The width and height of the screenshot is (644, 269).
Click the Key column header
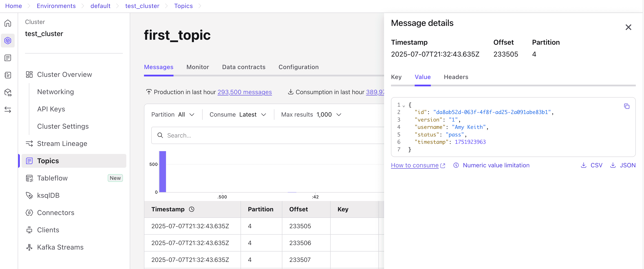click(x=343, y=209)
